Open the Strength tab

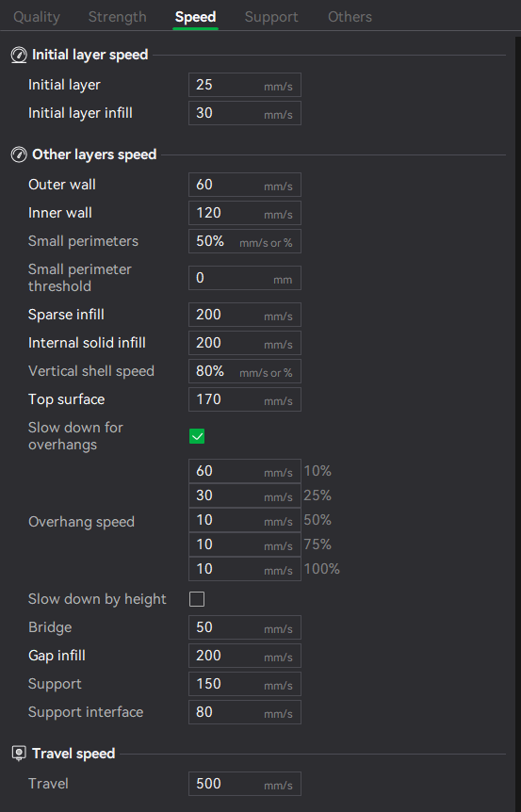pyautogui.click(x=118, y=17)
